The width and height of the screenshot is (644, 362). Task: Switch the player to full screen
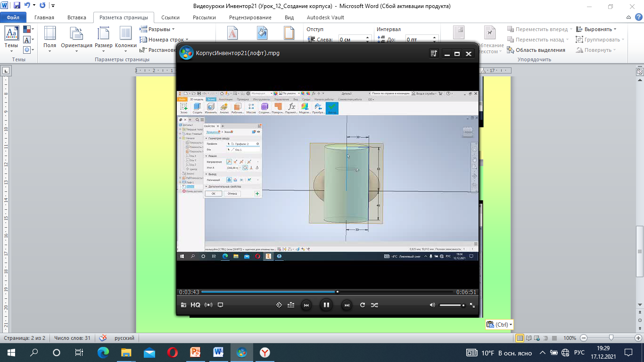click(x=472, y=305)
